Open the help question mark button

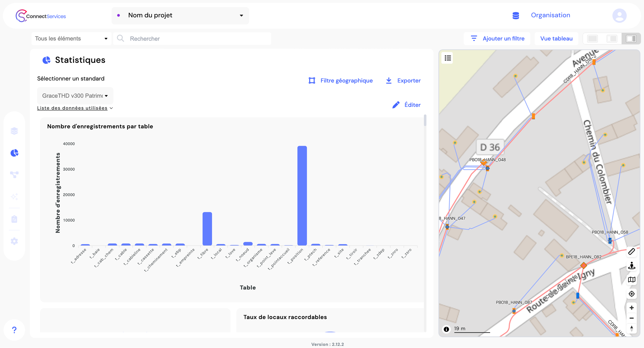tap(14, 330)
